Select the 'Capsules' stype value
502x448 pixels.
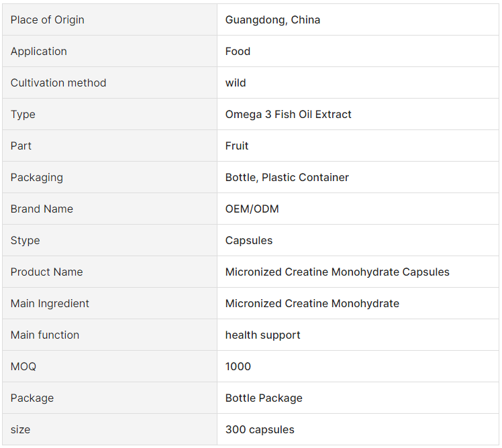pyautogui.click(x=249, y=240)
